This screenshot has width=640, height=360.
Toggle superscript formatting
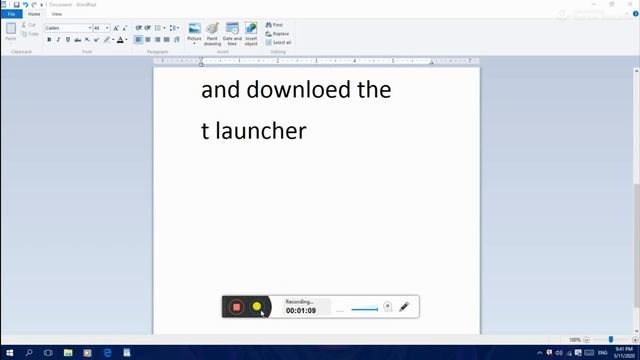[96, 40]
